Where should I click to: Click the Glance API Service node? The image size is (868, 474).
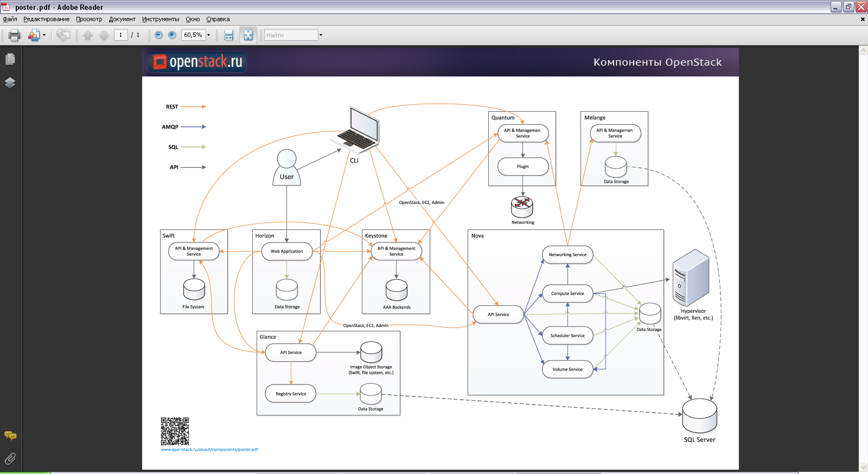[291, 353]
